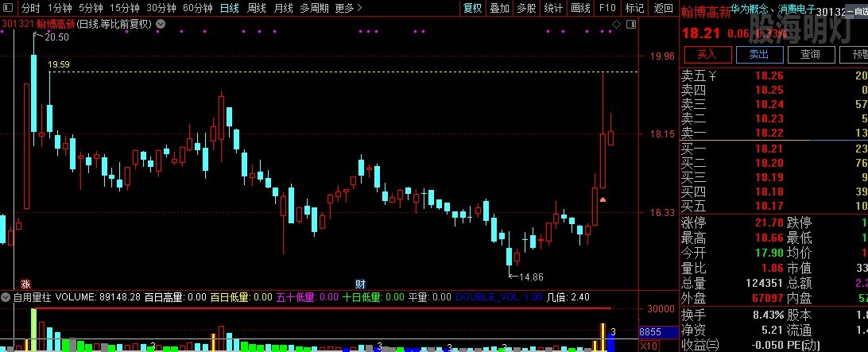Switch to the 60分钟 period tab

click(x=197, y=9)
